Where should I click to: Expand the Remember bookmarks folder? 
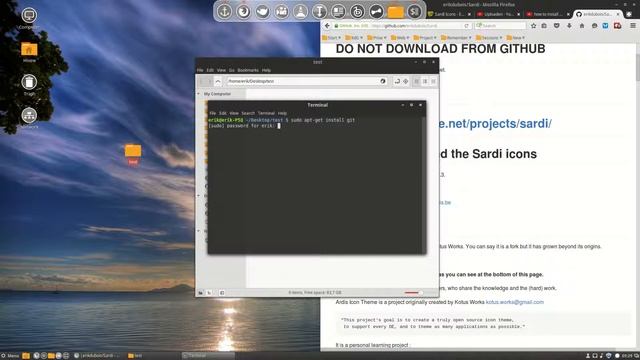pyautogui.click(x=456, y=38)
